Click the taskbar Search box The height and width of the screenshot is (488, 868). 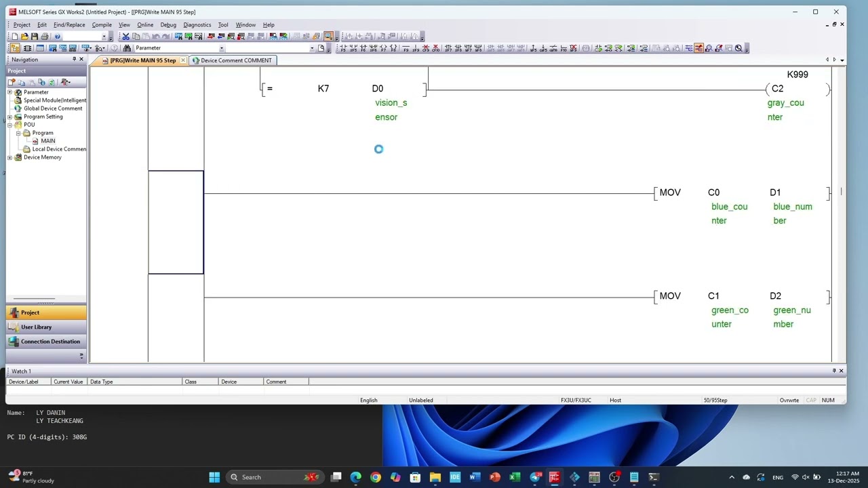click(275, 477)
